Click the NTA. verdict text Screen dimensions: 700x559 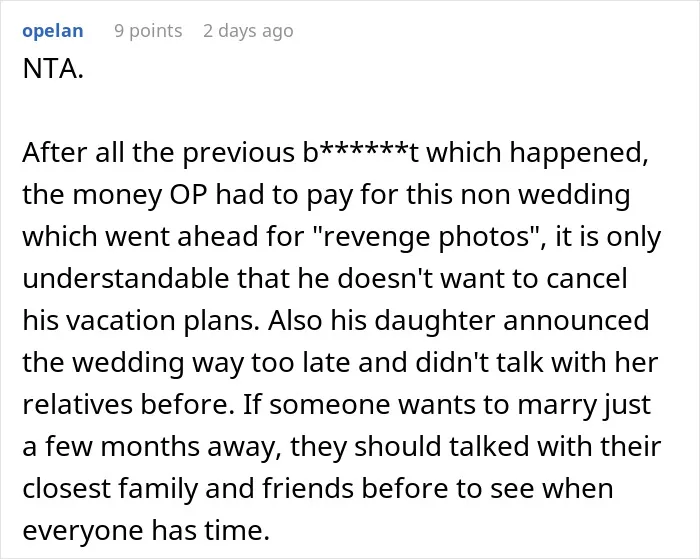click(x=53, y=69)
